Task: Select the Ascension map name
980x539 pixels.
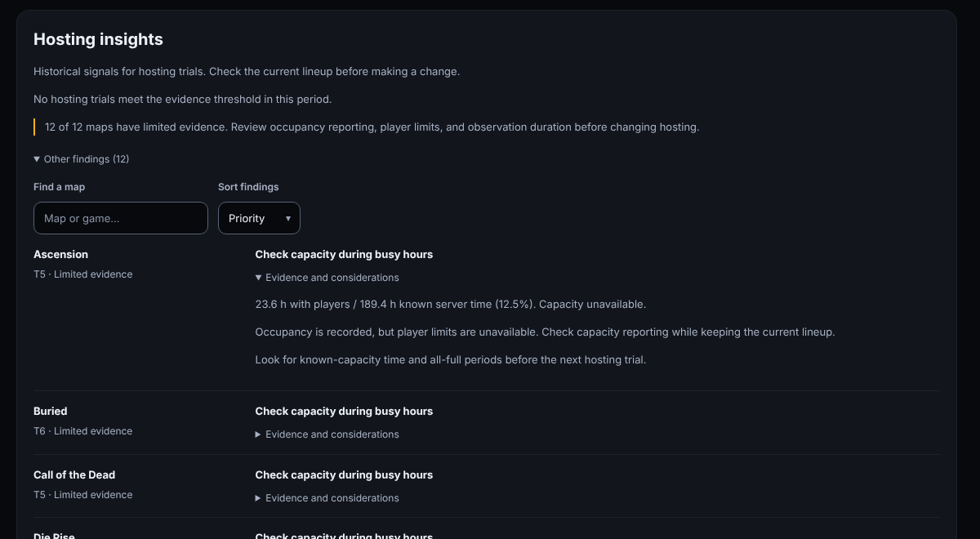Action: coord(61,255)
